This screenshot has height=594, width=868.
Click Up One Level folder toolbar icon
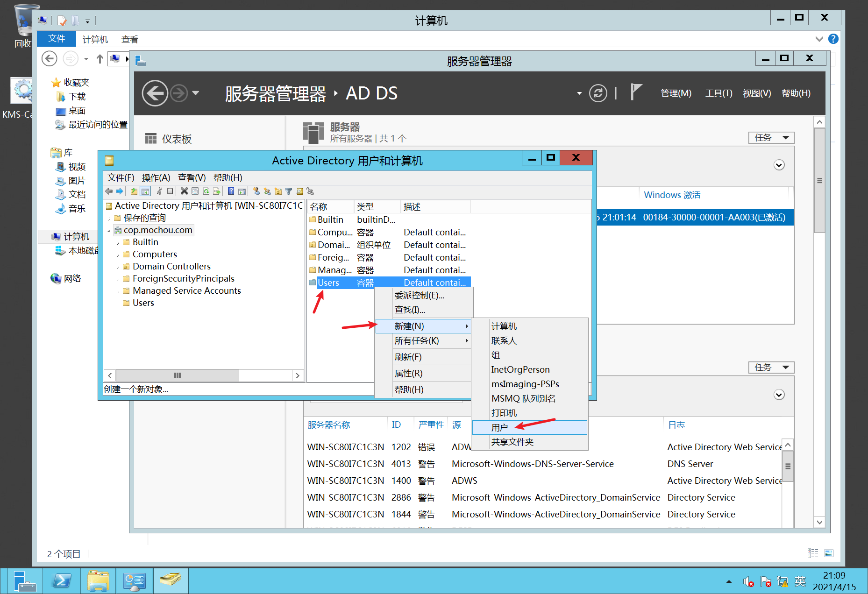click(x=134, y=191)
